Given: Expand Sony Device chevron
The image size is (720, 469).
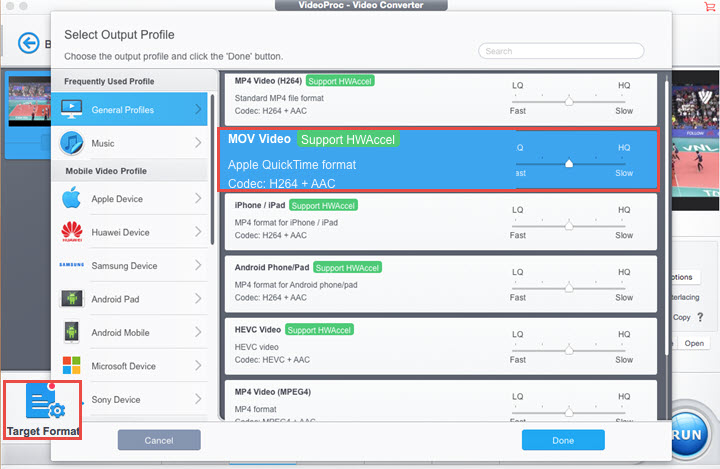Looking at the screenshot, I should tap(198, 399).
